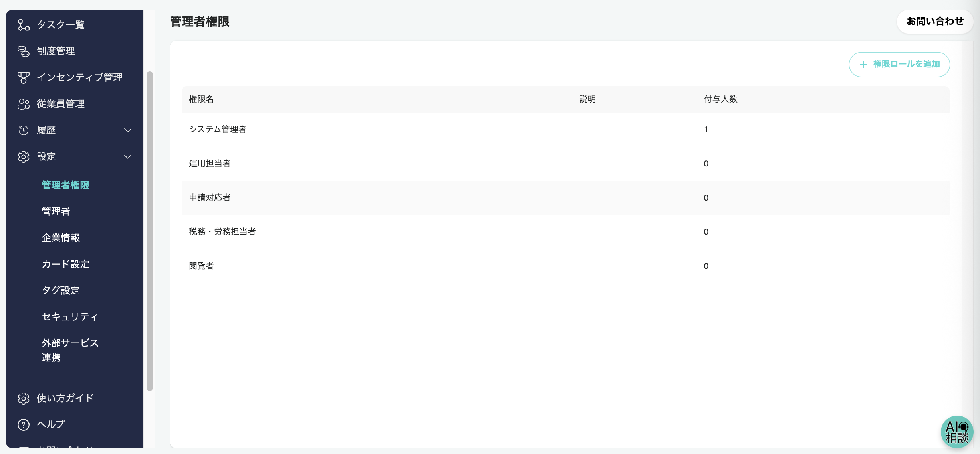The width and height of the screenshot is (980, 454).
Task: Click the 履歴 history clock icon
Action: [24, 130]
